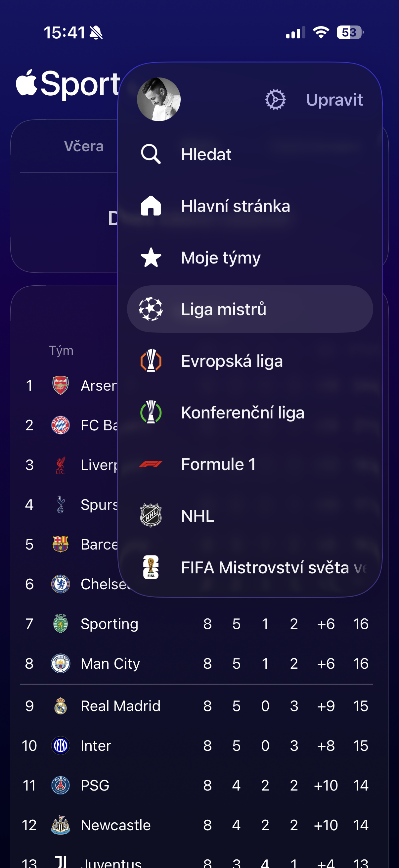The image size is (399, 868).
Task: Tap the Newcastle club crest
Action: pos(61,825)
